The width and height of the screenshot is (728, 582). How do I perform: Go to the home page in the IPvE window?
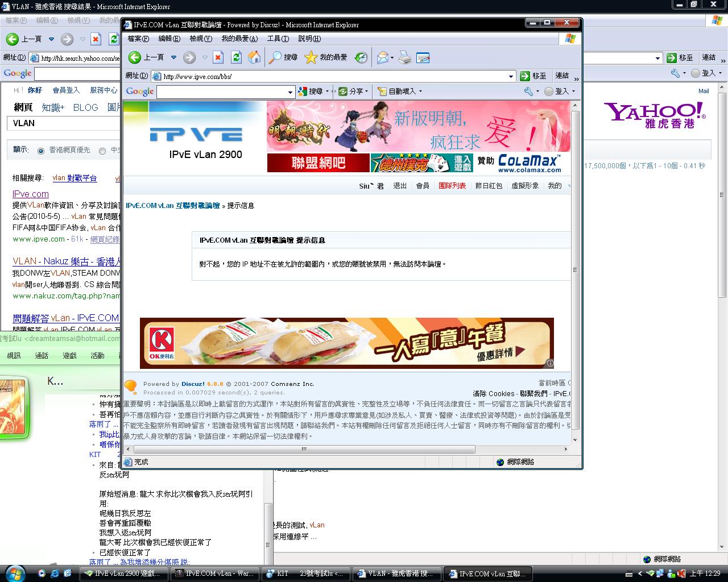(x=254, y=57)
